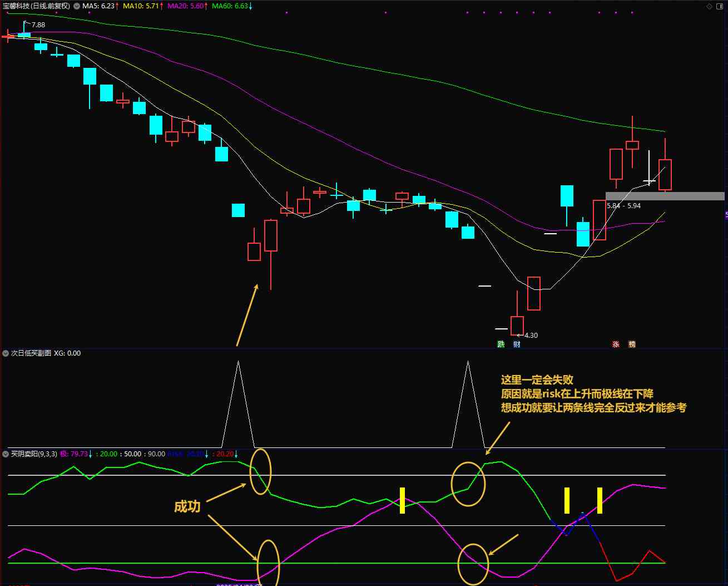Click the gray 5.84 - 5.94 price zone bar

click(665, 196)
